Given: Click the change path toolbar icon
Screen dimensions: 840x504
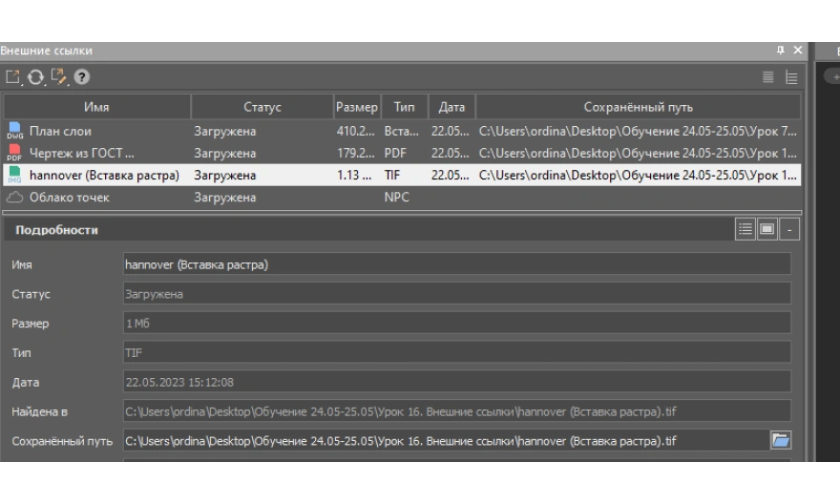Looking at the screenshot, I should pyautogui.click(x=60, y=77).
